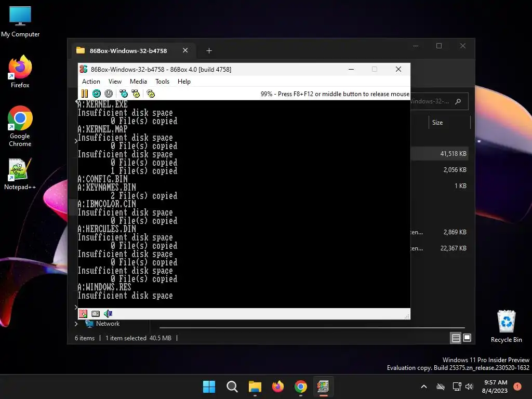This screenshot has height=399, width=532.
Task: Open taskbar Search
Action: point(232,387)
